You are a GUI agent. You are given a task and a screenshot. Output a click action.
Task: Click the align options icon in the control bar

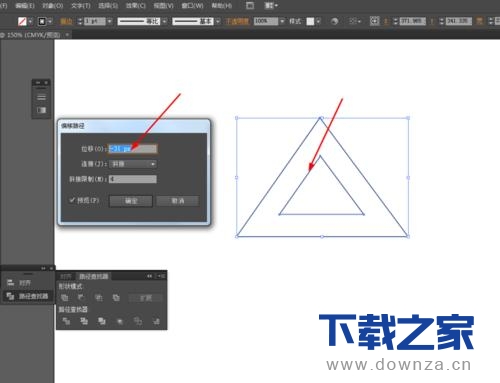[354, 22]
